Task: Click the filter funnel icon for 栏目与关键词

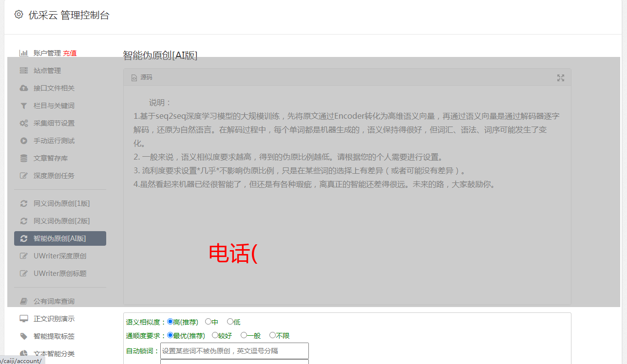Action: [x=23, y=106]
